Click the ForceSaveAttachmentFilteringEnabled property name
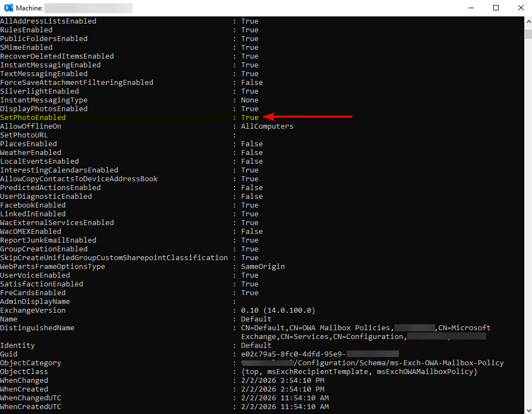The height and width of the screenshot is (414, 532). (x=77, y=83)
